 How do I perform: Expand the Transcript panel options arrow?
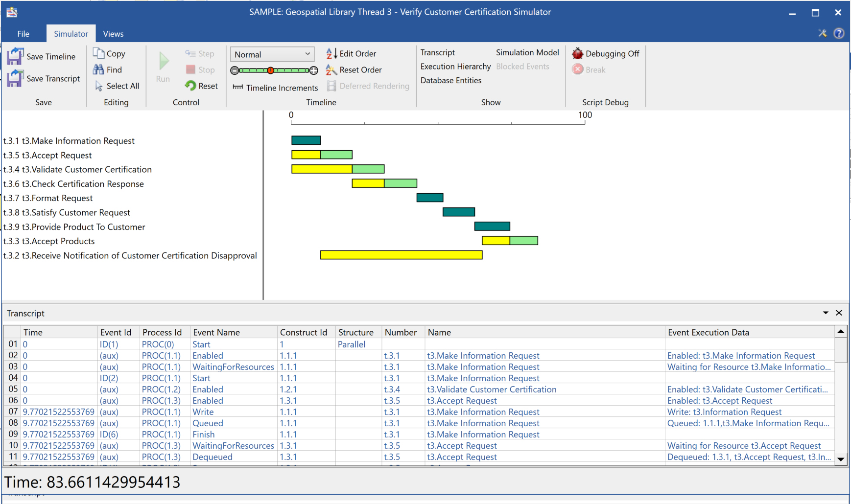[826, 313]
